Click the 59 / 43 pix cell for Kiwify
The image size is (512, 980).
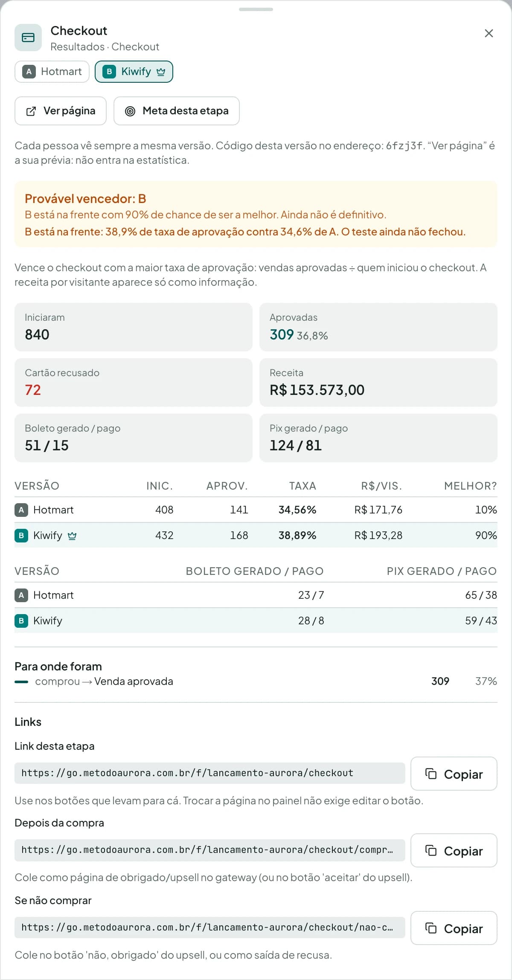click(481, 621)
